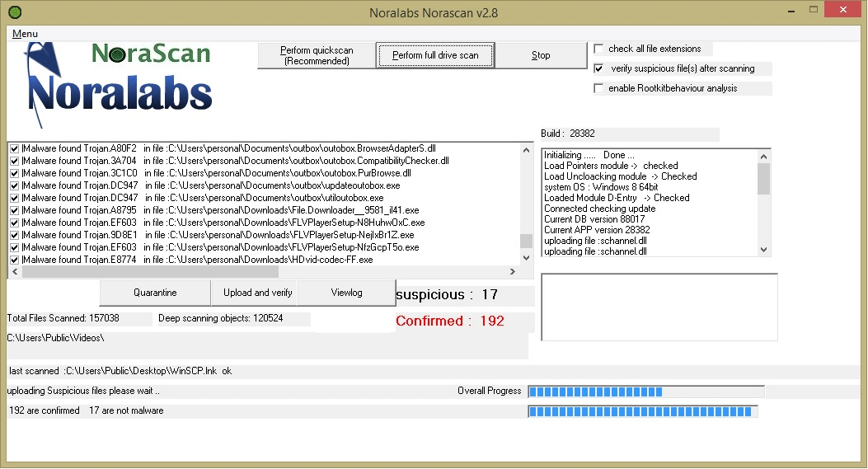Viewport: 868px width, 469px height.
Task: Maximize the Norascan window
Action: (x=814, y=9)
